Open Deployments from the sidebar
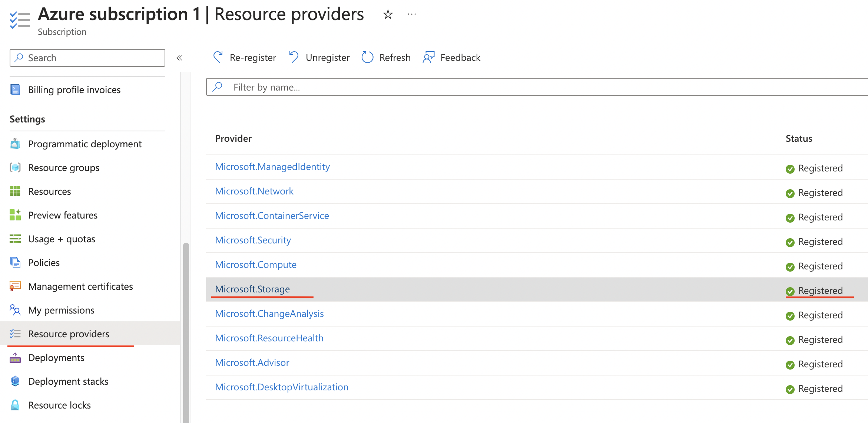 (x=56, y=357)
